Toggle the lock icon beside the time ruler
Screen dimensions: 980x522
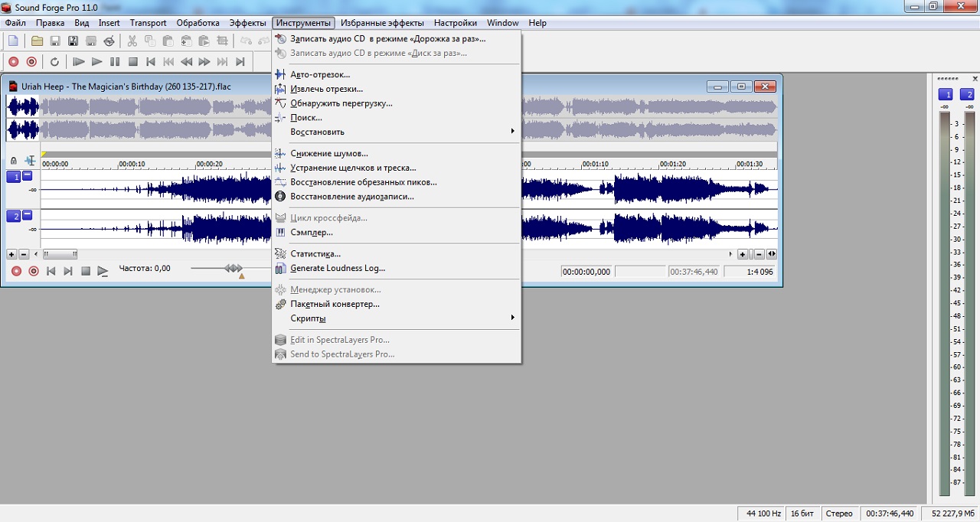click(13, 161)
